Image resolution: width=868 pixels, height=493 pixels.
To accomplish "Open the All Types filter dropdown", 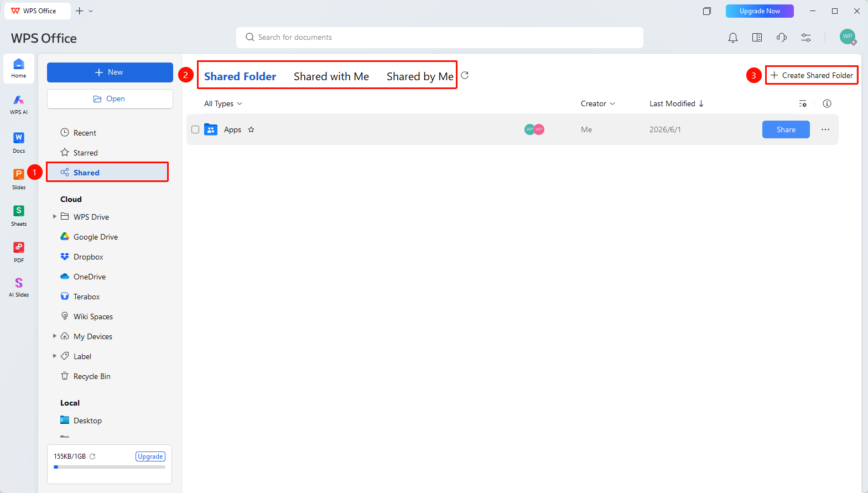I will pos(224,103).
